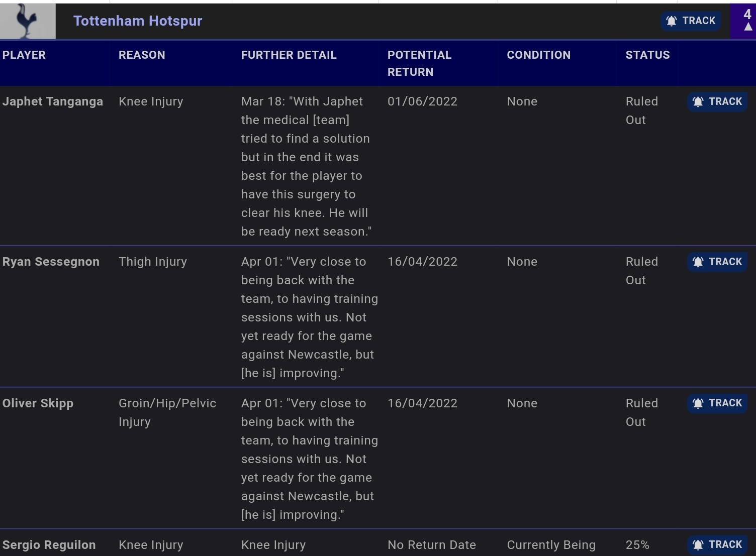
Task: Select the REASON column header
Action: pyautogui.click(x=142, y=55)
